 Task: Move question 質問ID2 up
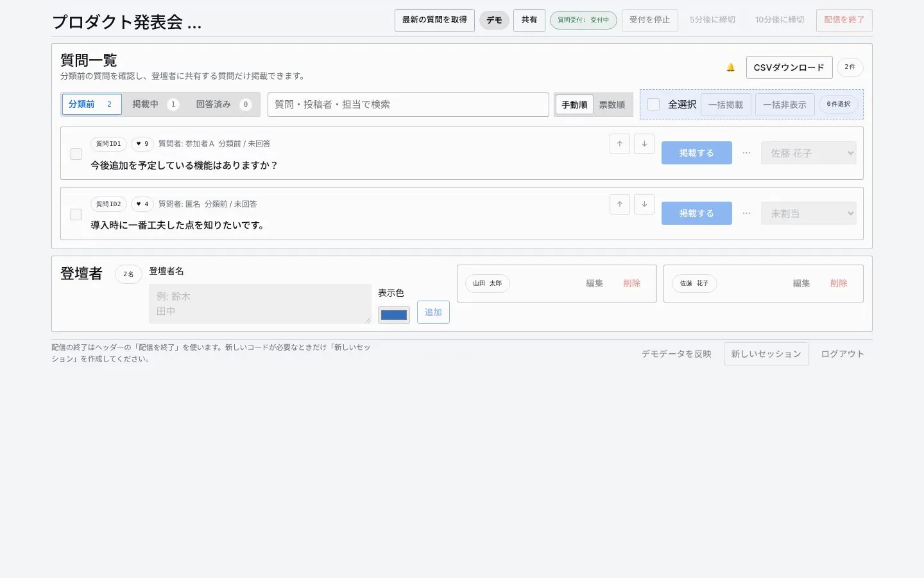(620, 204)
